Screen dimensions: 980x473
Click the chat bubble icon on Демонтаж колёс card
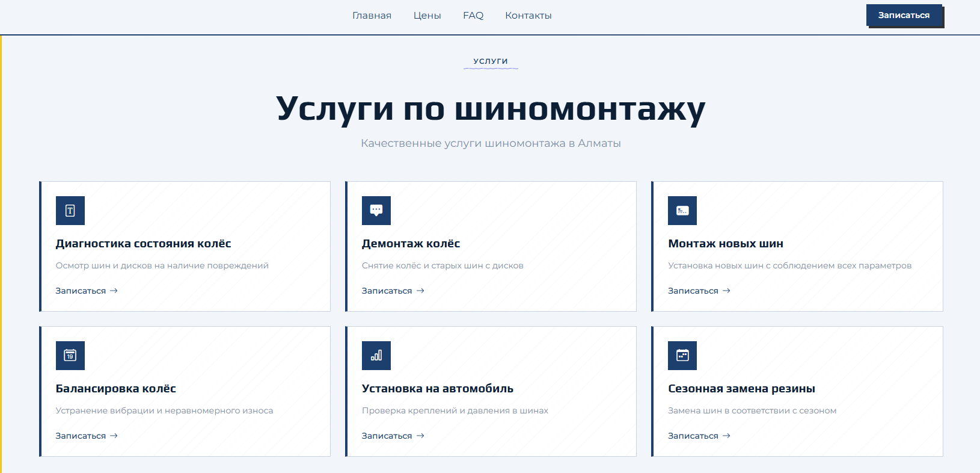point(376,211)
